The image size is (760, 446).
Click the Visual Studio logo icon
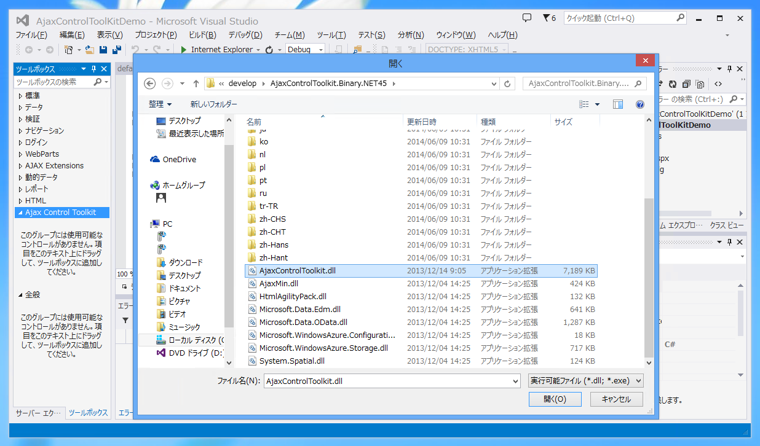point(22,20)
